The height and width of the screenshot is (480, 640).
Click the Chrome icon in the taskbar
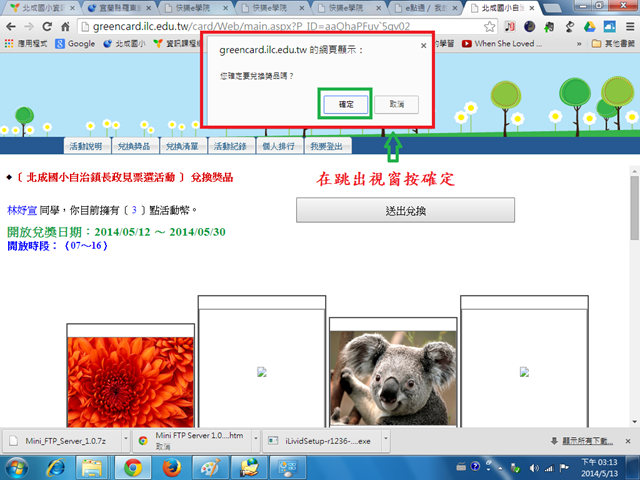click(x=134, y=467)
